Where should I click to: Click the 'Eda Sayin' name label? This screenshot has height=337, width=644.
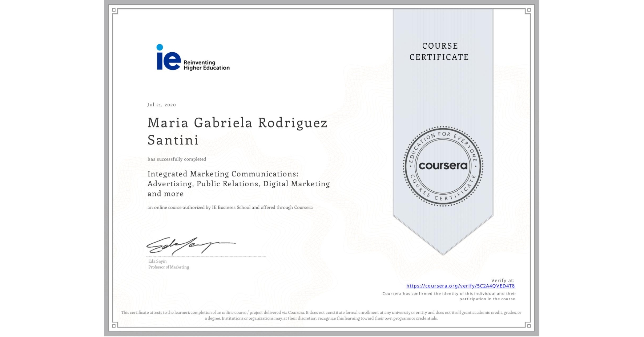[157, 261]
